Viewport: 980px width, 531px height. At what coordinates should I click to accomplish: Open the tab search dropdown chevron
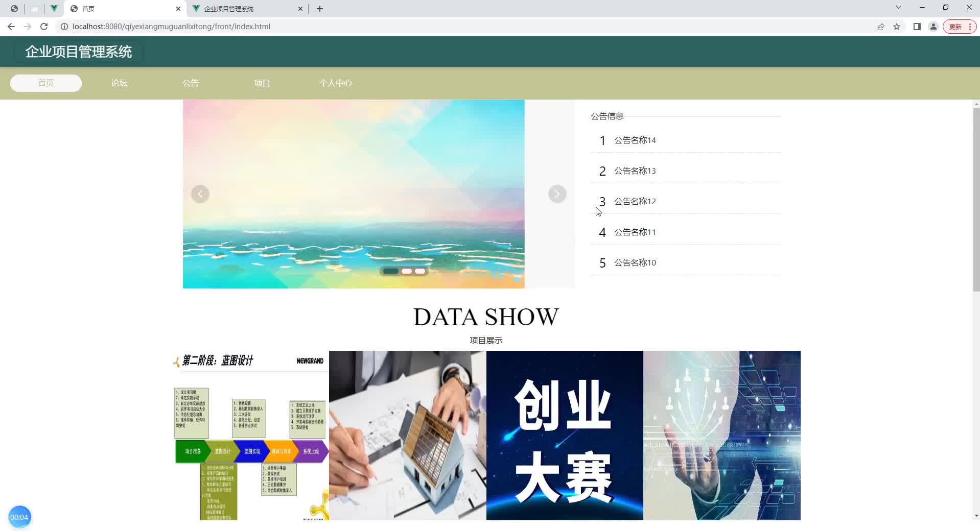click(x=899, y=8)
